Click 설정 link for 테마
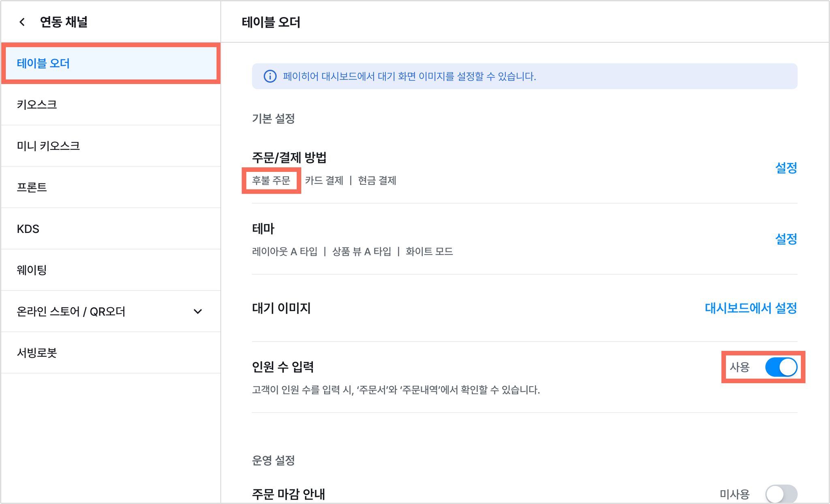 786,239
